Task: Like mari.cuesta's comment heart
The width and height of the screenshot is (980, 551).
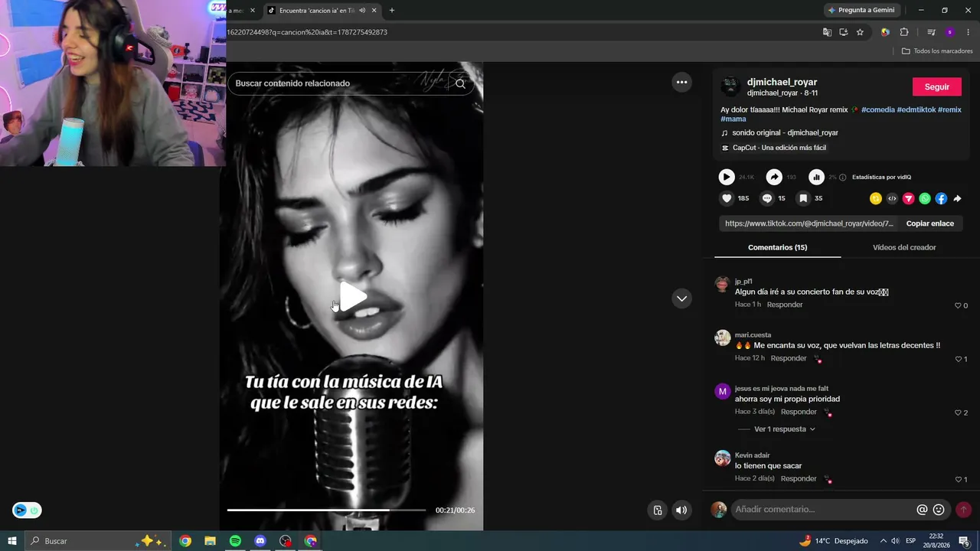Action: pos(958,359)
